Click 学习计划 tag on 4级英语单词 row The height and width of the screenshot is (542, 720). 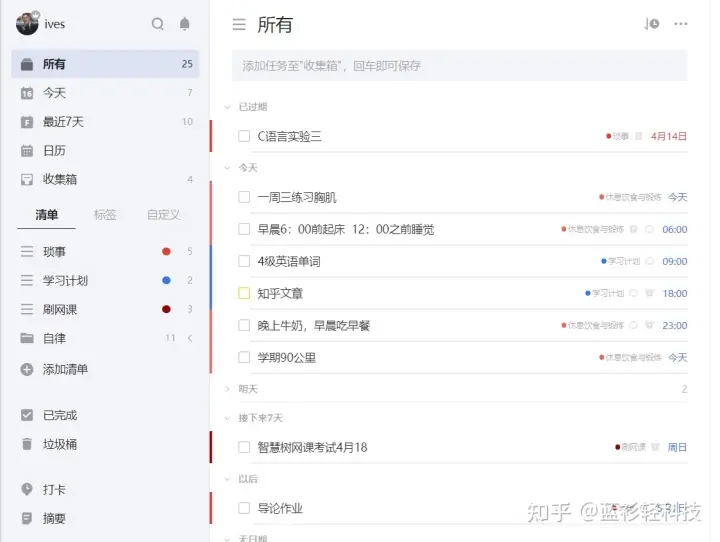point(621,261)
